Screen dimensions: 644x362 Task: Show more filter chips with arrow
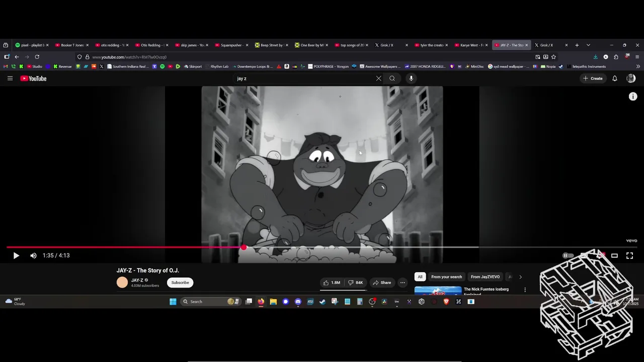coord(520,277)
